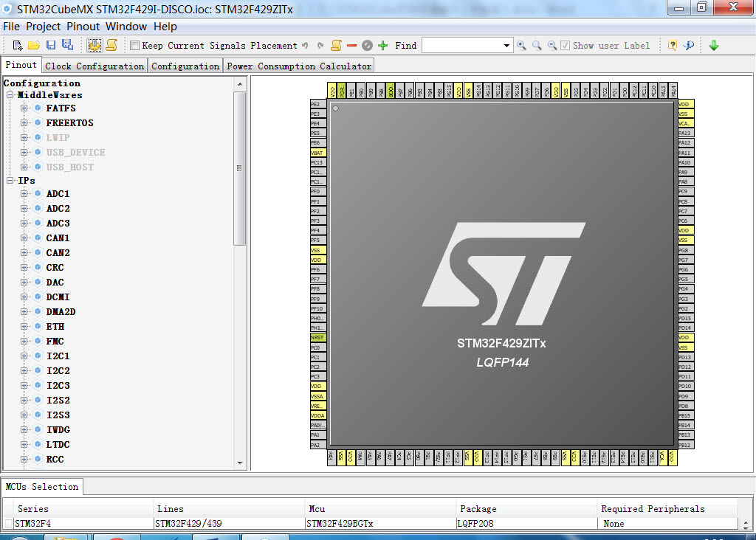The height and width of the screenshot is (540, 756).
Task: Select the DMA2D tree item
Action: point(61,311)
